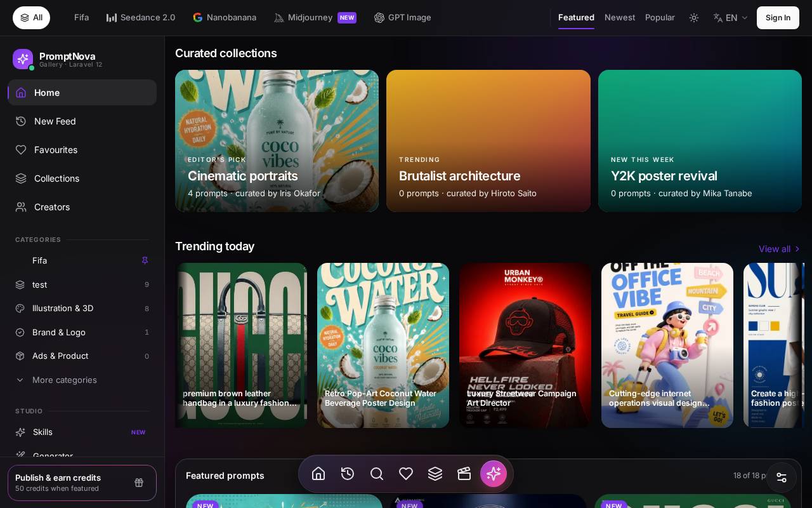Select the All filter pill
Screen dimensions: 812x508
click(x=31, y=18)
